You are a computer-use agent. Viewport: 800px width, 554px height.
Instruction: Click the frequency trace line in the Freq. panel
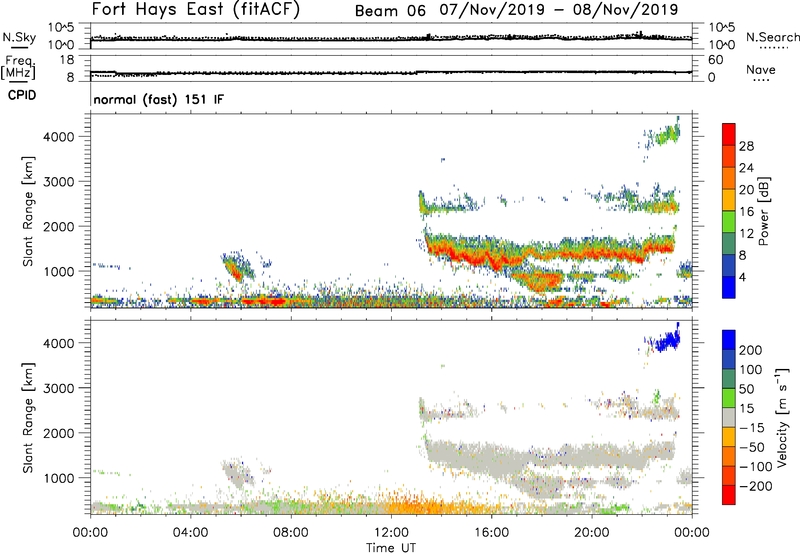(x=391, y=72)
